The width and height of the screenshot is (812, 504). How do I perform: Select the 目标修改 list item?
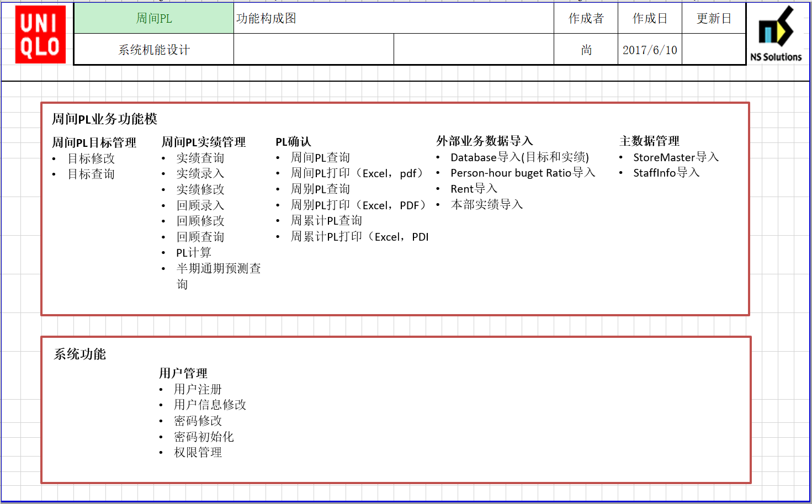point(91,158)
